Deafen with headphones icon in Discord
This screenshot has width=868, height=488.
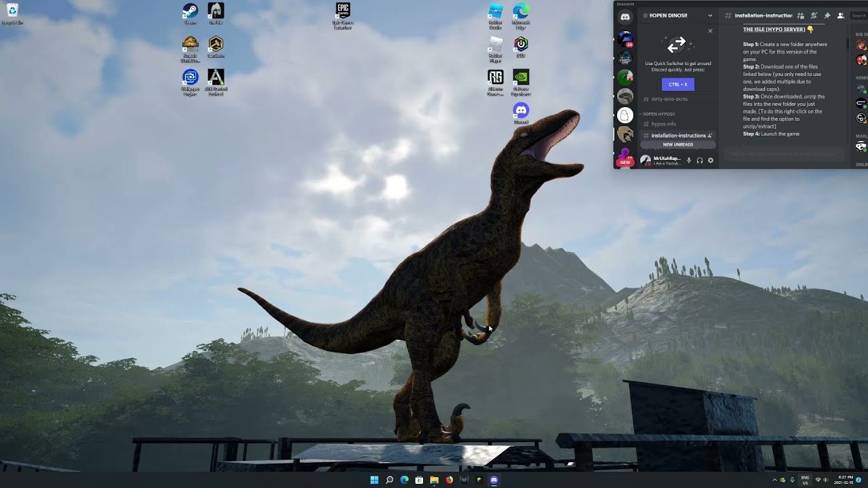click(x=700, y=161)
